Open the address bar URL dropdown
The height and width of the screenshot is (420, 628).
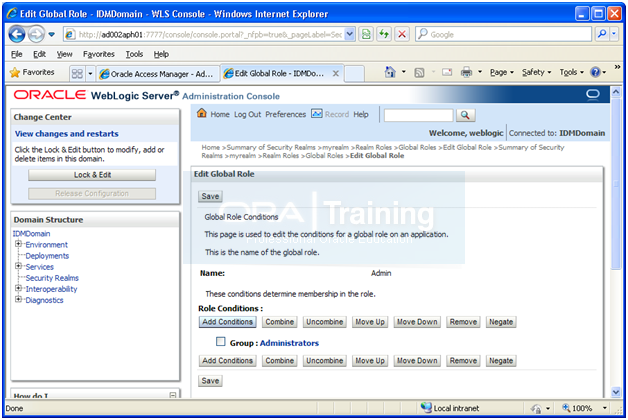point(350,34)
